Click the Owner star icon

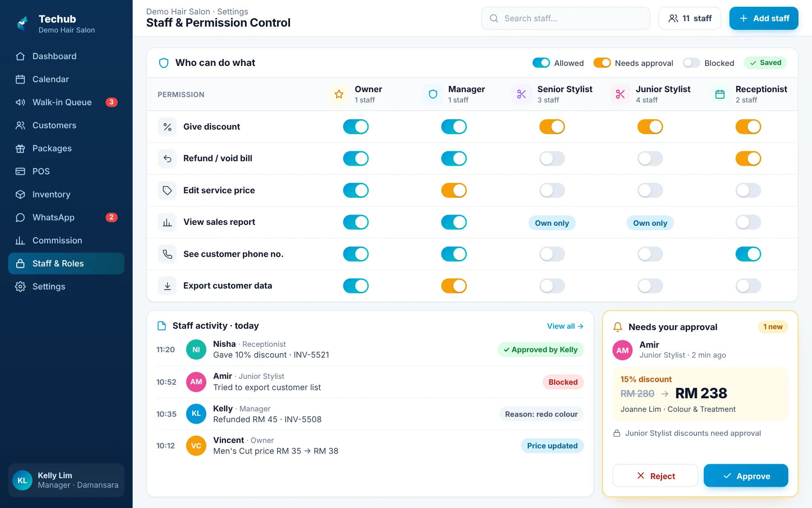tap(339, 94)
